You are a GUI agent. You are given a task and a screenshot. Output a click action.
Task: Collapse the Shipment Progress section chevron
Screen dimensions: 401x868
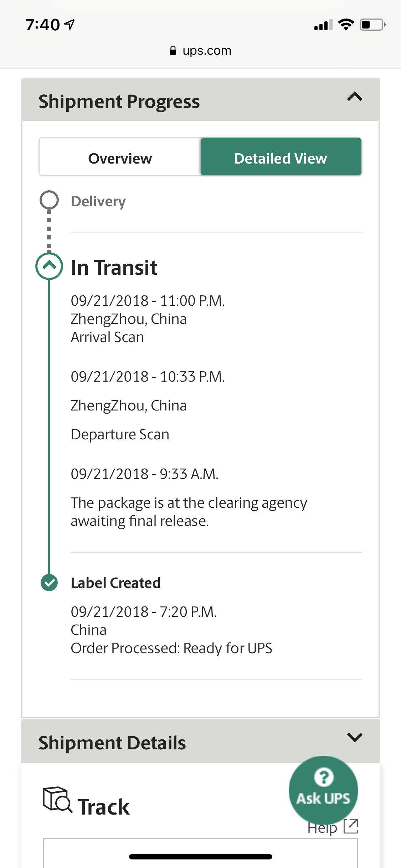[x=355, y=97]
